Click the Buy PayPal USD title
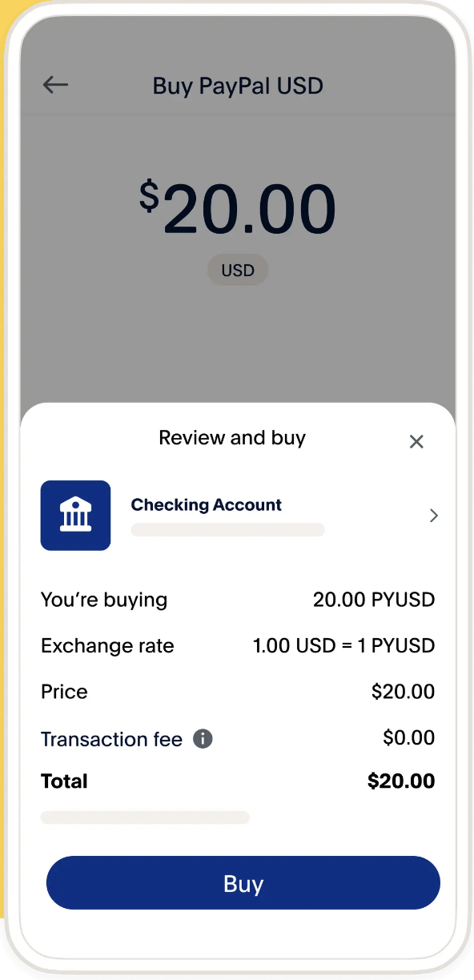 (x=238, y=86)
